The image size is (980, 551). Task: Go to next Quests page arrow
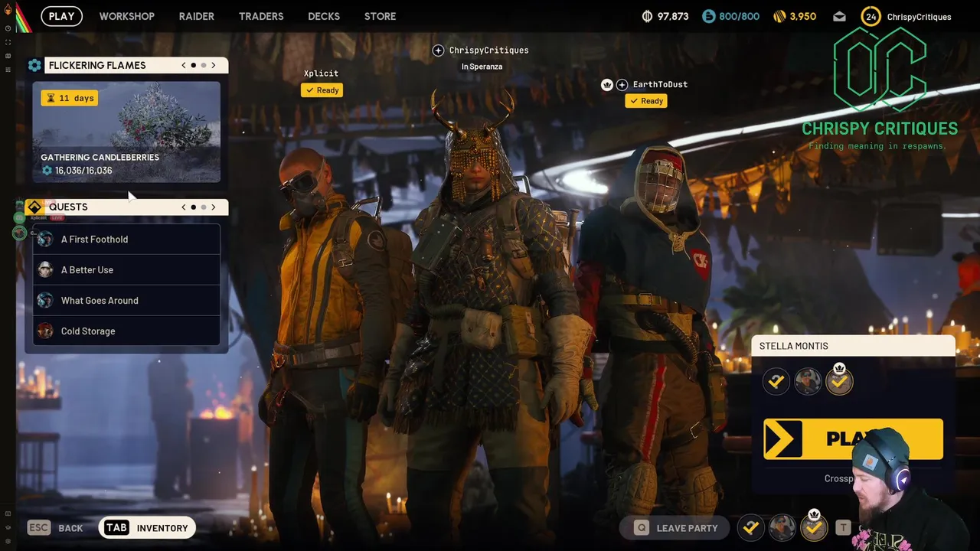point(214,207)
